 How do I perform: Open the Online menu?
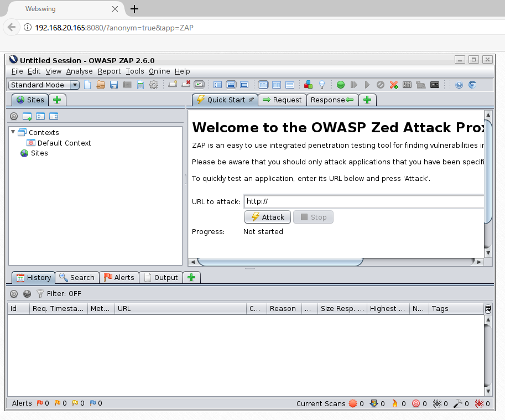coord(159,71)
